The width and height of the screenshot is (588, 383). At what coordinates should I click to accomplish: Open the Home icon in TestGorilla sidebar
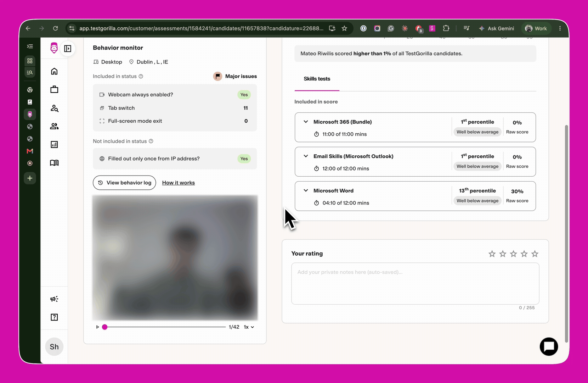point(54,71)
